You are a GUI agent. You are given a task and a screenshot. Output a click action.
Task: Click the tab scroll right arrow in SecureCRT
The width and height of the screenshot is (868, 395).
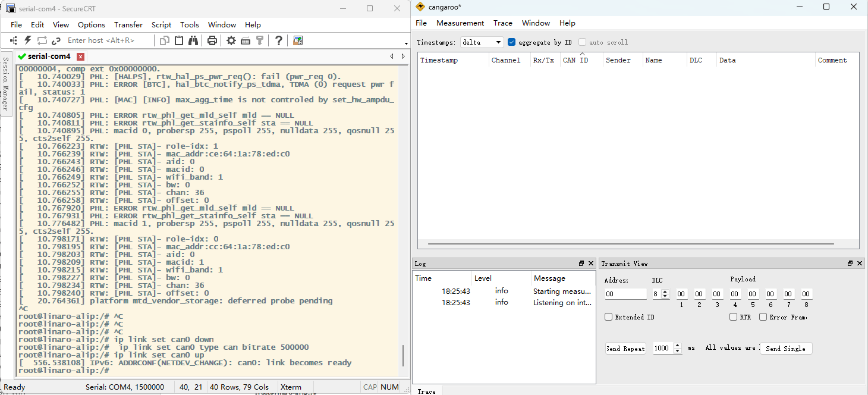click(x=403, y=56)
